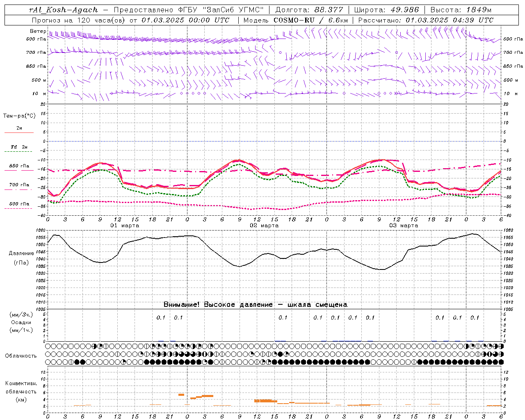Click the model name COSMO-RU / 6.6км
This screenshot has width=525, height=420.
point(310,20)
